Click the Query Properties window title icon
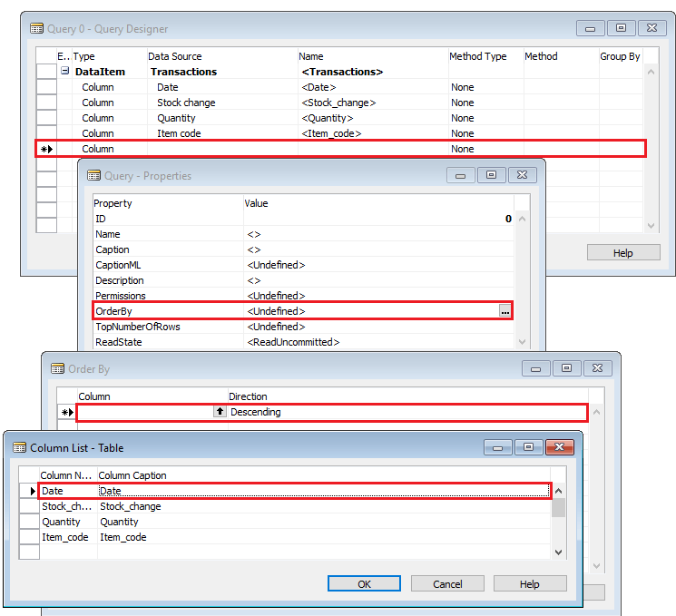 click(93, 176)
